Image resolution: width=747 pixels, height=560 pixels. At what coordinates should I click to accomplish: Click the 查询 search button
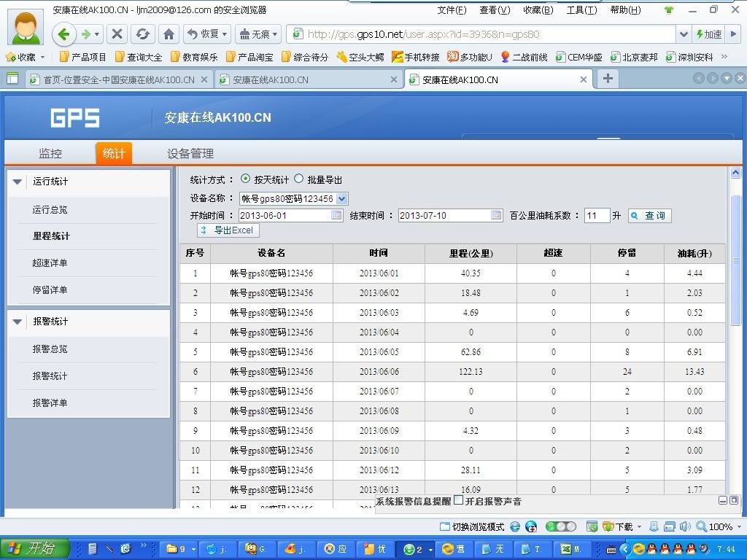pyautogui.click(x=650, y=216)
